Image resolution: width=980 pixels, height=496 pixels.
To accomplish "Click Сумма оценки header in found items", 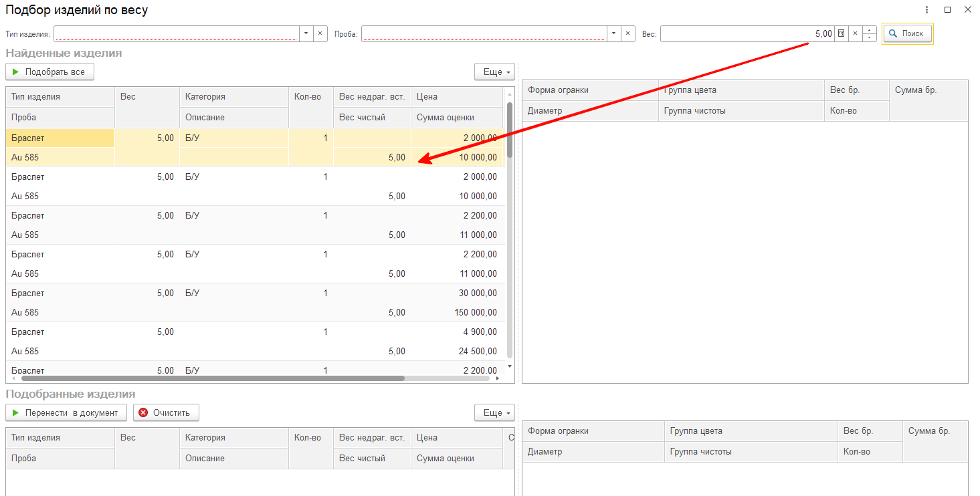I will (457, 118).
